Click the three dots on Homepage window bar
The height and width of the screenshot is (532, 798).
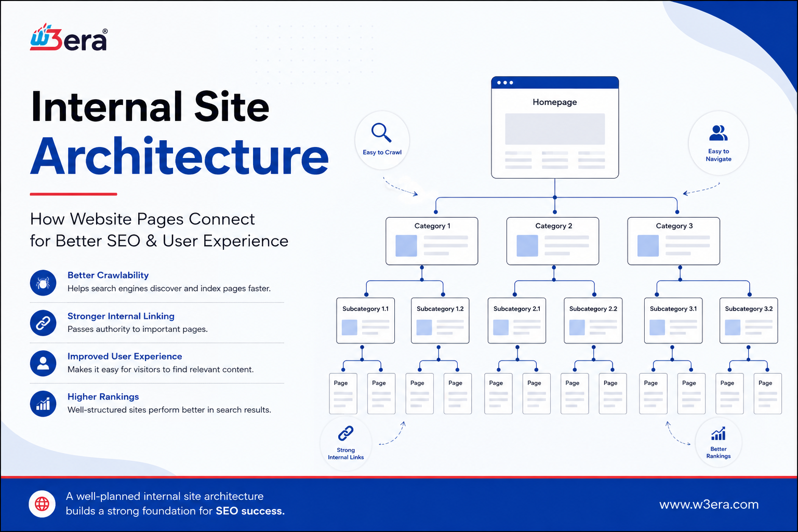coord(505,83)
